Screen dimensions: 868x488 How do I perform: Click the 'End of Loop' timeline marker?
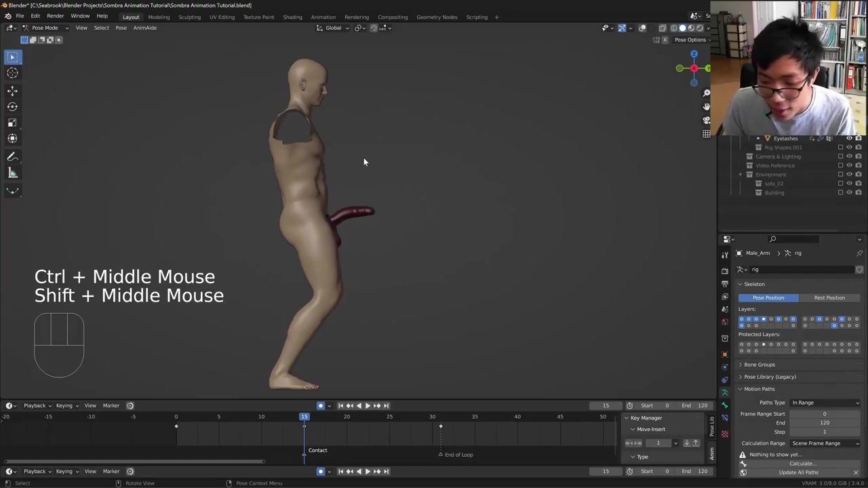click(441, 455)
